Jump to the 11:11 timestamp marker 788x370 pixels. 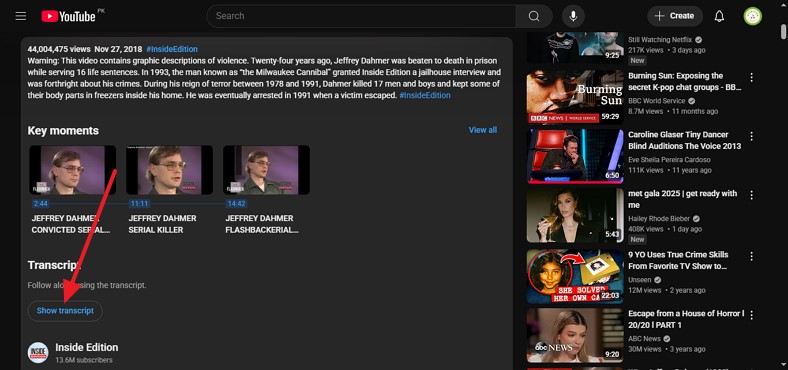[139, 204]
